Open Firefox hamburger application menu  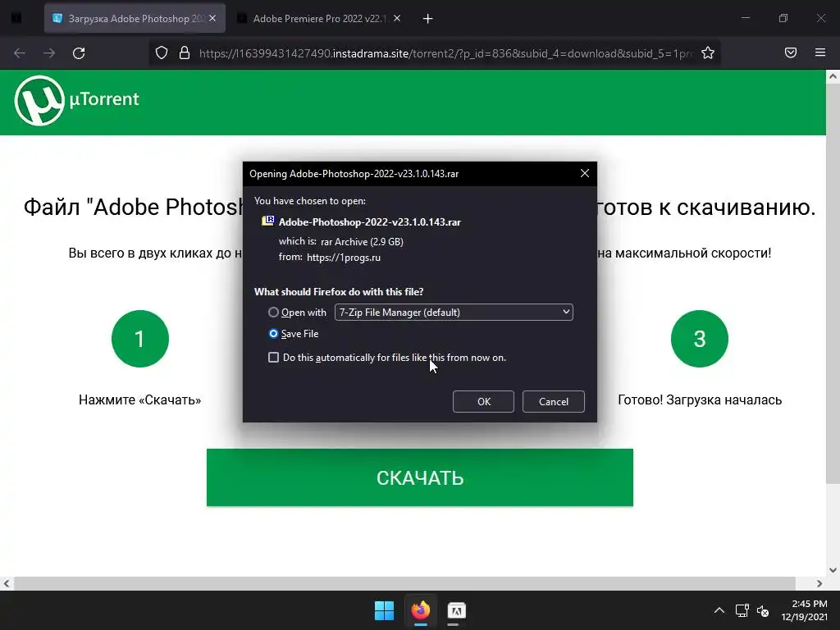[x=820, y=52]
